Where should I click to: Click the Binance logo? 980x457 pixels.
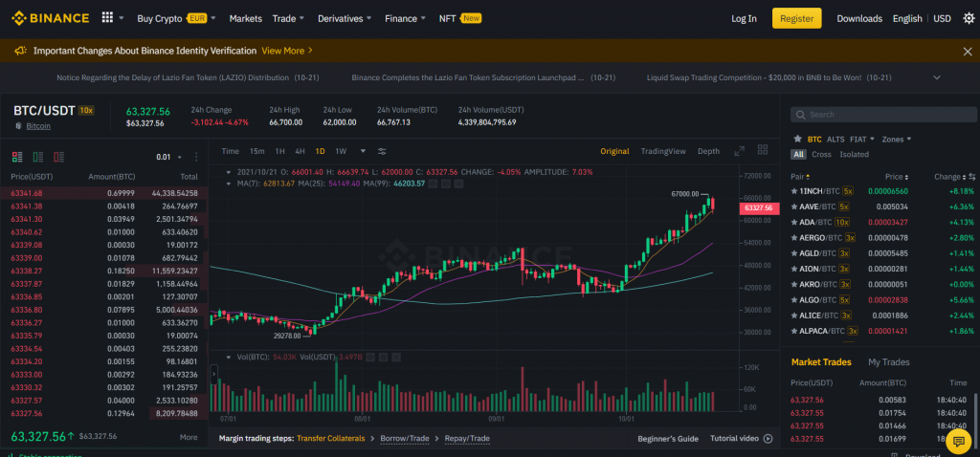click(x=50, y=18)
